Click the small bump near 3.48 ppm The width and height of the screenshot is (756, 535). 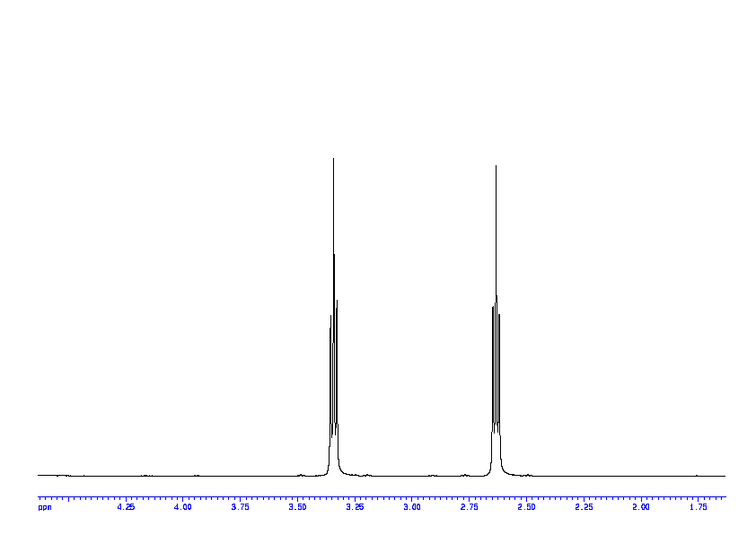pos(302,474)
